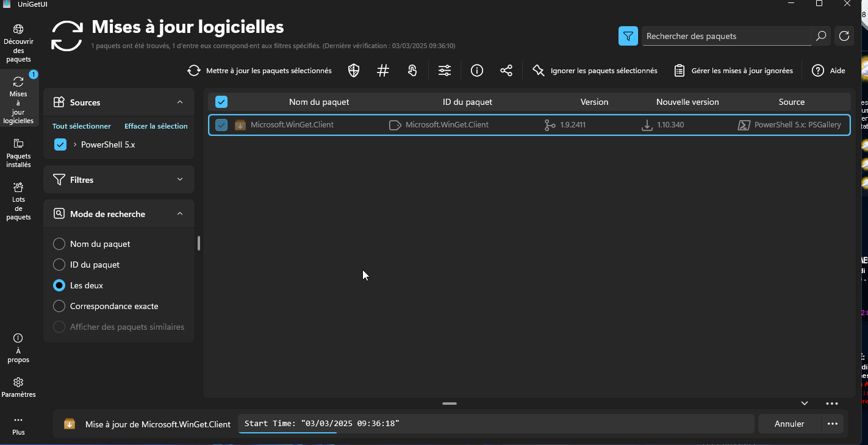The image size is (868, 445).
Task: Expand the PowerShell 5.x tree arrow
Action: (75, 144)
